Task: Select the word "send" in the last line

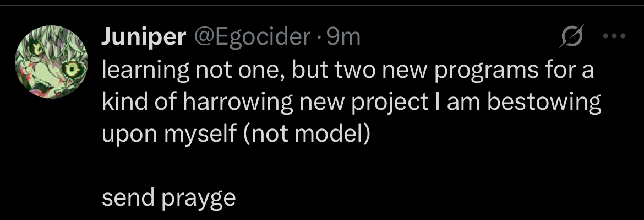Action: (128, 198)
